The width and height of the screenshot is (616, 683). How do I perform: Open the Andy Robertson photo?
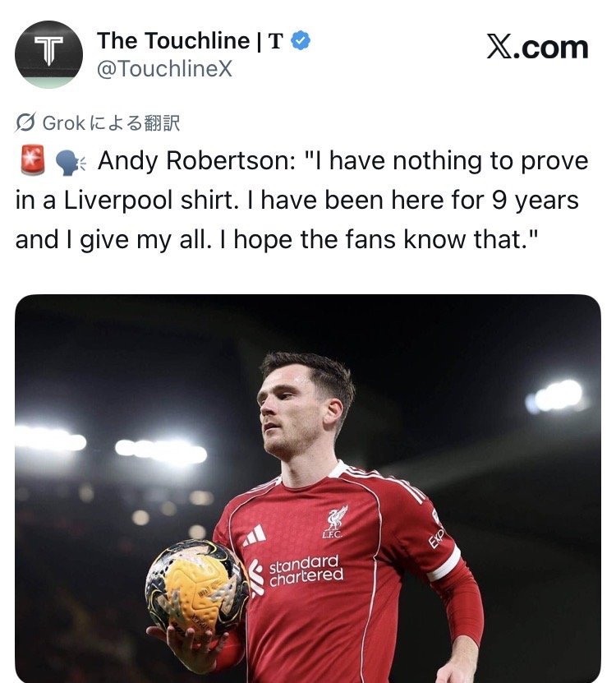308,488
